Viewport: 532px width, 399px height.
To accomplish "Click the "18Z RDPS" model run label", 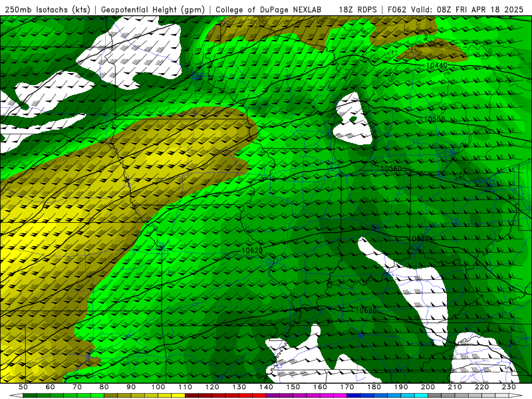I will 358,10.
